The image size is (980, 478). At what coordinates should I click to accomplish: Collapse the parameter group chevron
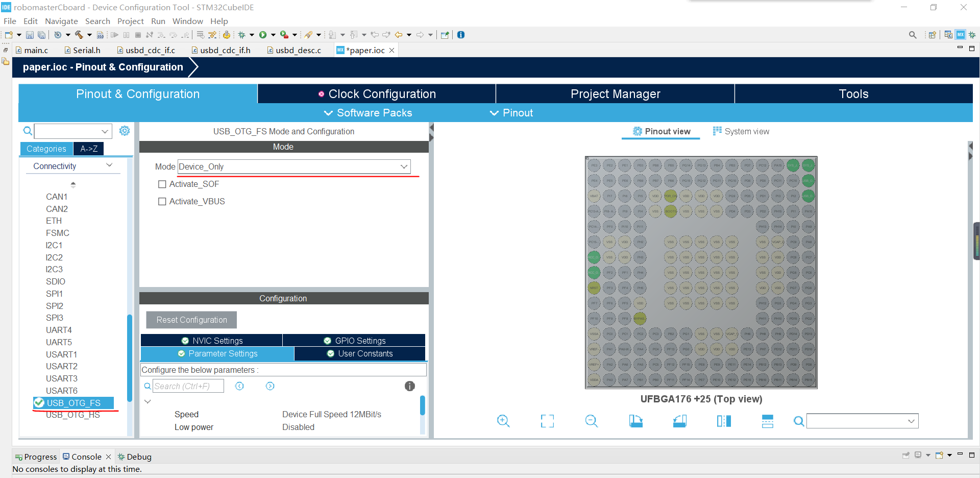point(148,401)
